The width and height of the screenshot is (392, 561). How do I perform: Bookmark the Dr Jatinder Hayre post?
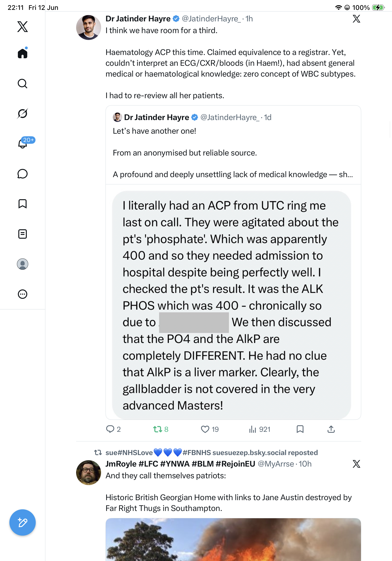click(x=300, y=429)
